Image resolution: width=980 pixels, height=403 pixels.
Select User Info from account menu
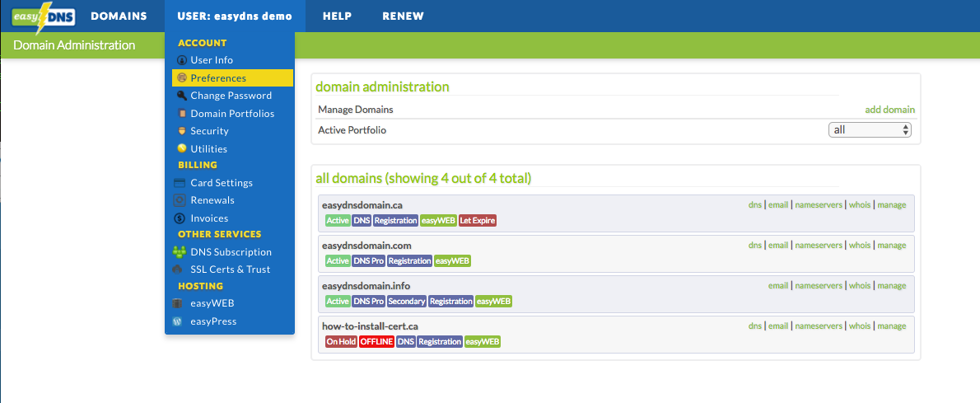pos(212,60)
